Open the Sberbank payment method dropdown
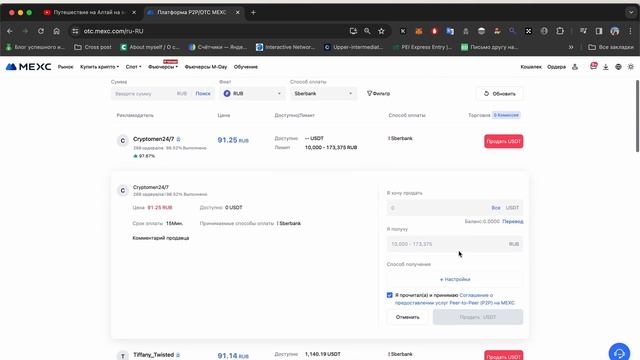 [x=323, y=93]
